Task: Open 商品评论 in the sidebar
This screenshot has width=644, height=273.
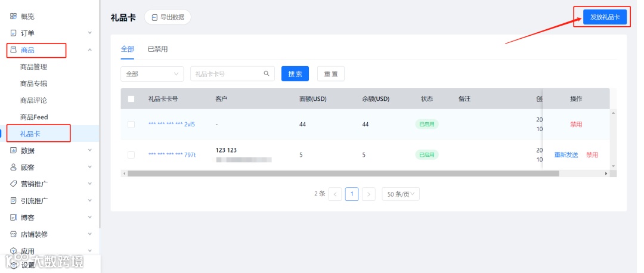Action: point(33,101)
